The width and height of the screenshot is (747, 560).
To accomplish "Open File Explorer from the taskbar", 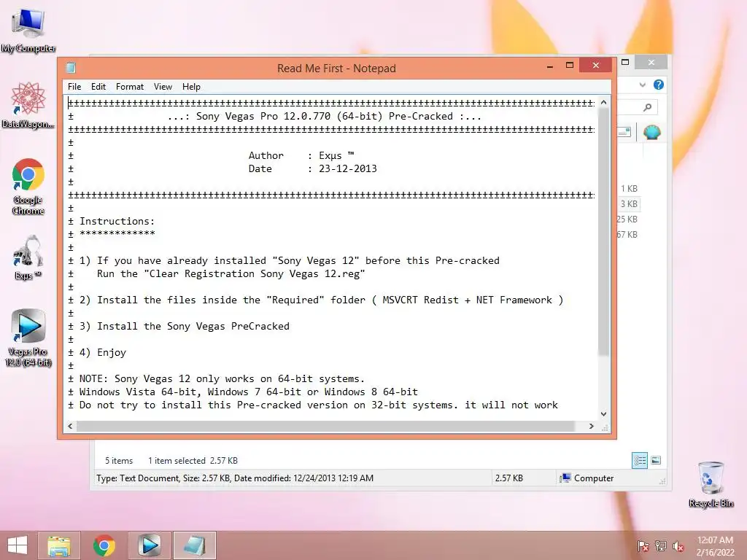I will point(59,545).
